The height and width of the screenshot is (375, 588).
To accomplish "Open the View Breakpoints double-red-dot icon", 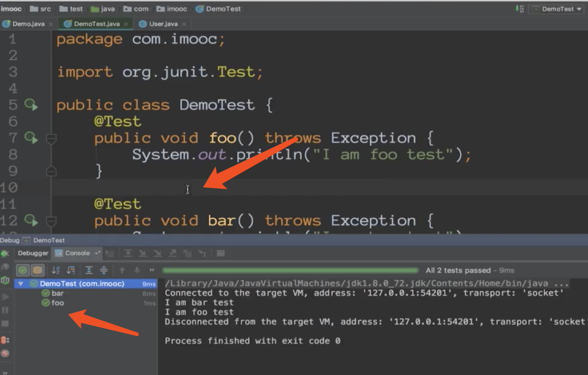I will (5, 340).
